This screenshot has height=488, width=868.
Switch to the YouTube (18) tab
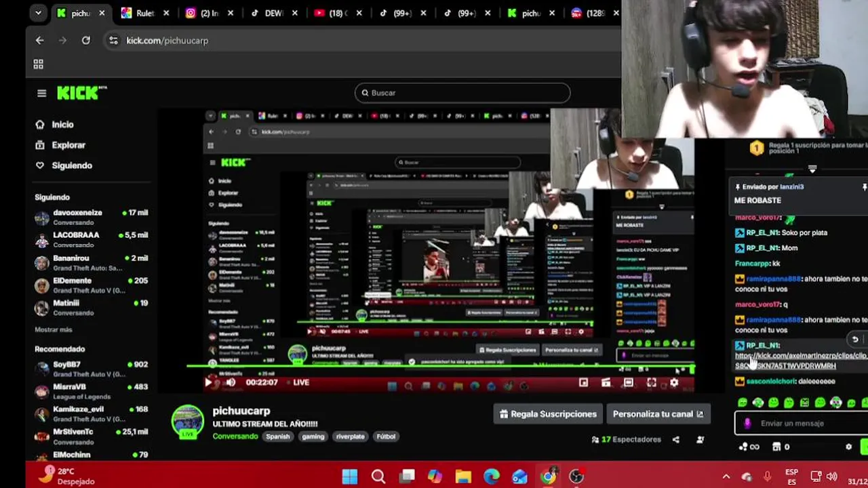[x=337, y=13]
